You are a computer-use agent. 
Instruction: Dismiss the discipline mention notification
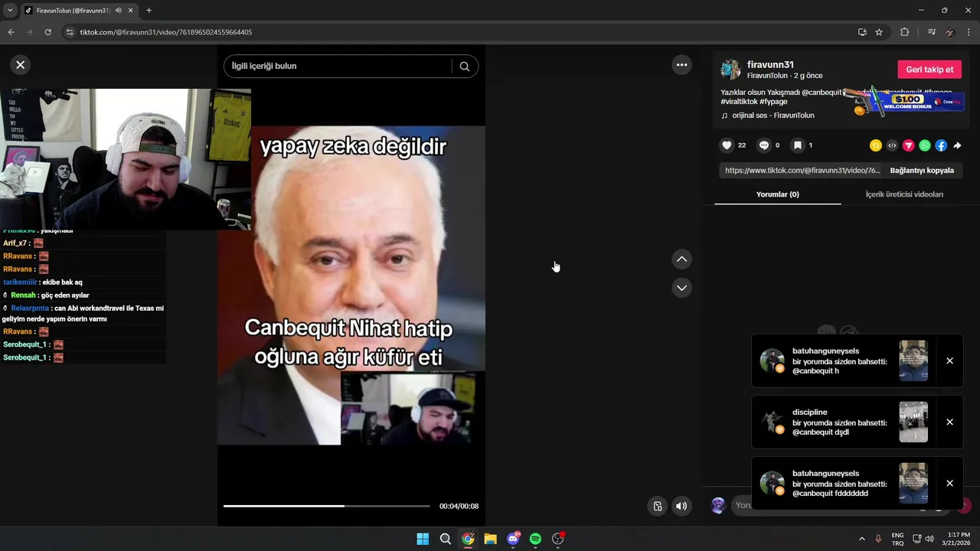click(949, 422)
